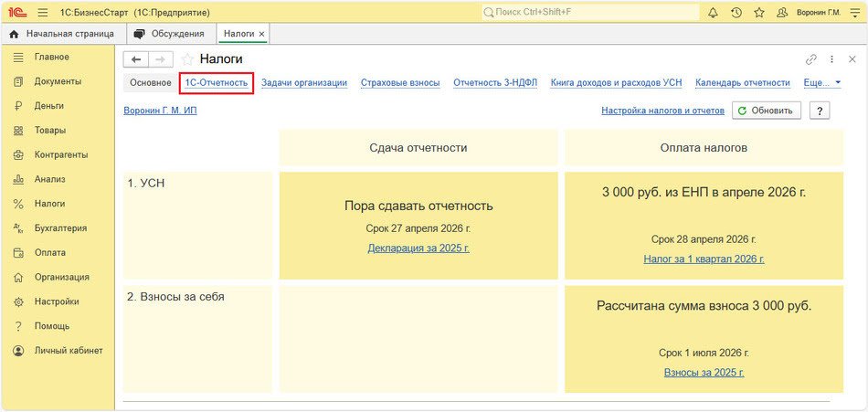Image resolution: width=868 pixels, height=412 pixels.
Task: Click the Оплата налогов column header
Action: point(704,148)
